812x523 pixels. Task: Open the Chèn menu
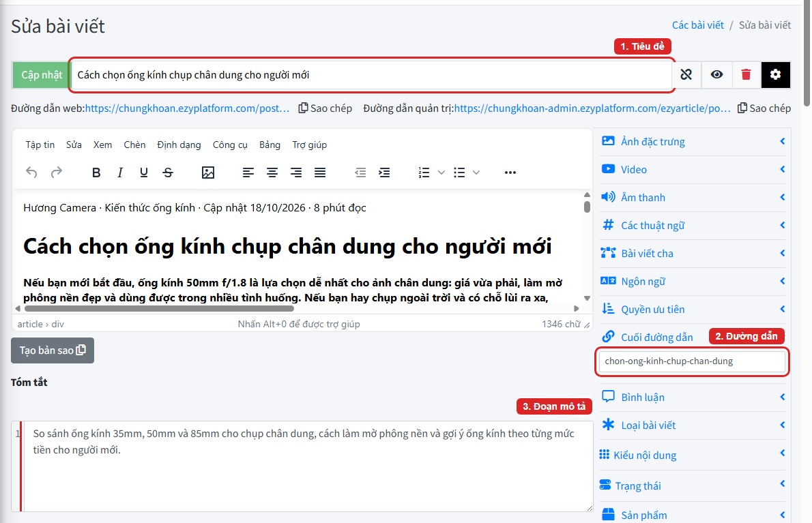pyautogui.click(x=134, y=145)
